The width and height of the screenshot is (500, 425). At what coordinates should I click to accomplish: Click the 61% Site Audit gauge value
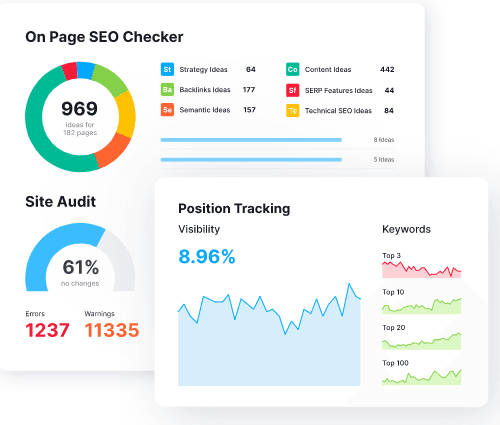(81, 267)
